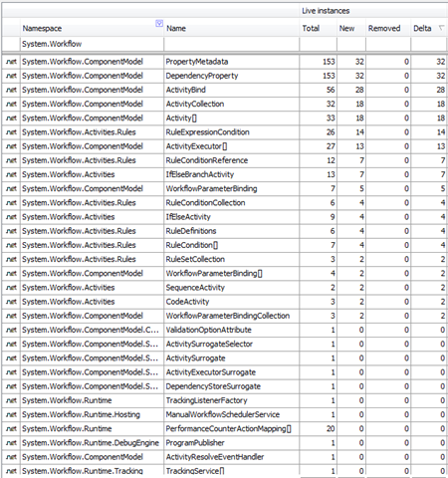Select the WorkflowParameterBindingCollection name cell
The image size is (448, 478).
pyautogui.click(x=232, y=316)
